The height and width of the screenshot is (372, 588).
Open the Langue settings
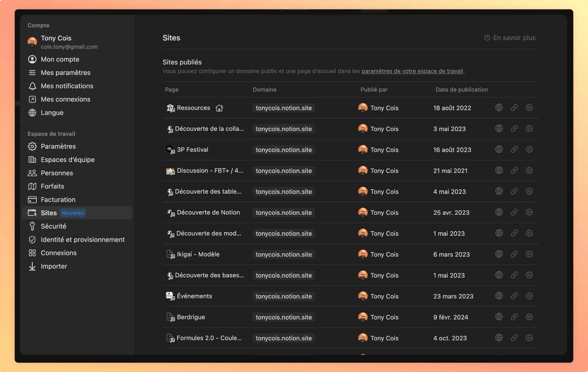click(x=52, y=112)
